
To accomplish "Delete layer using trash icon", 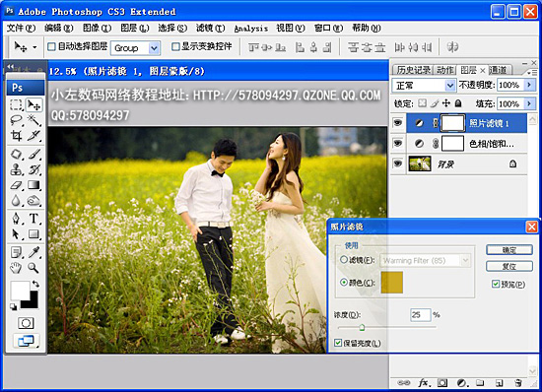I will click(x=517, y=383).
